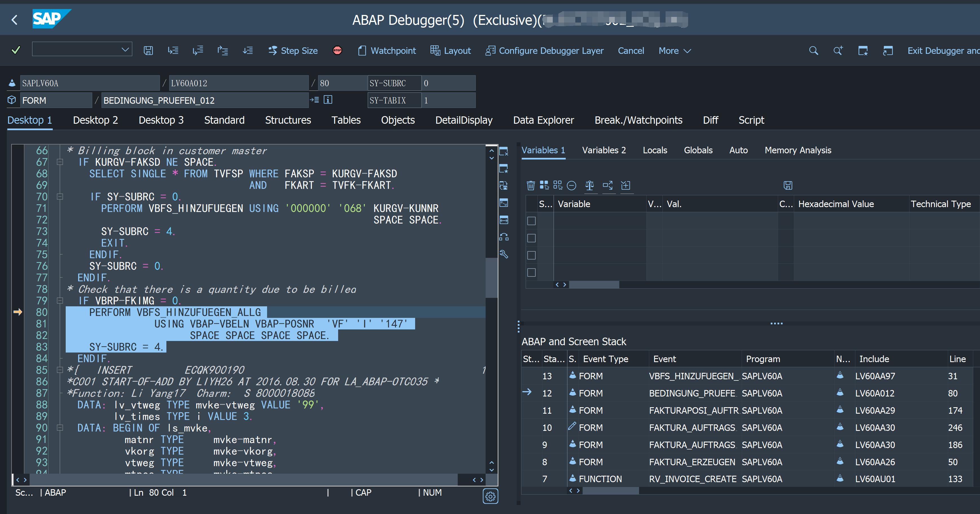The height and width of the screenshot is (514, 980).
Task: Open the Script tab
Action: pyautogui.click(x=751, y=120)
